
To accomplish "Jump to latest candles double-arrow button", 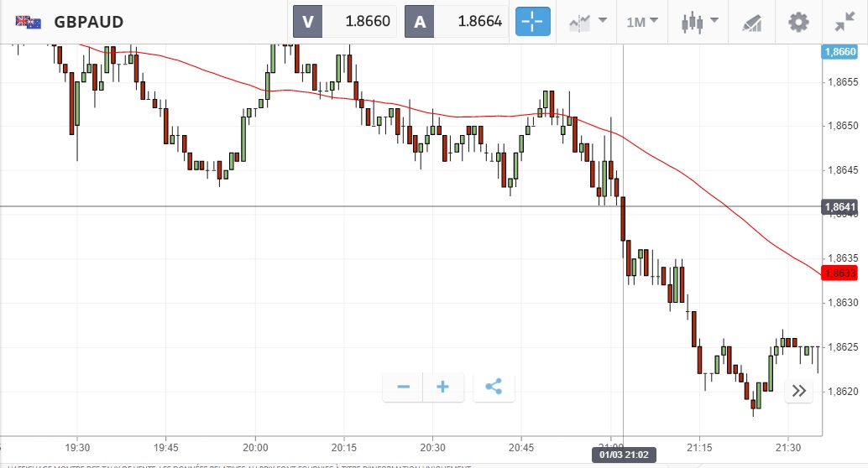I will tap(799, 391).
